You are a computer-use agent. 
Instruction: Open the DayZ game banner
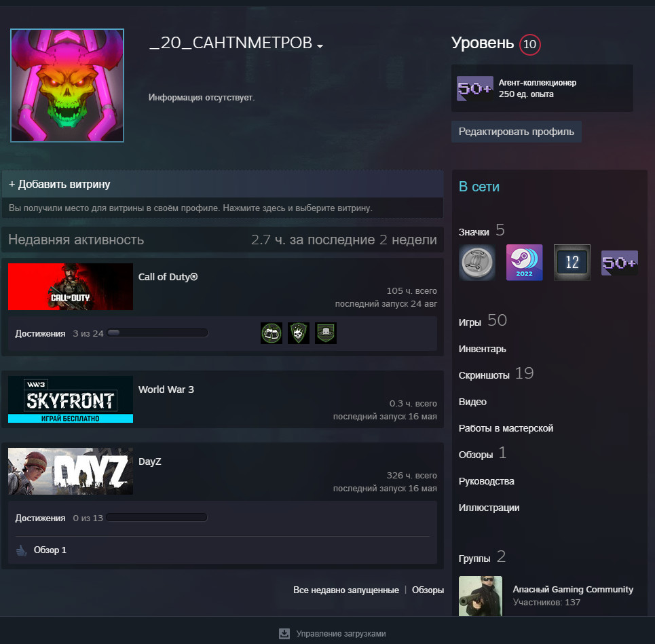click(71, 471)
